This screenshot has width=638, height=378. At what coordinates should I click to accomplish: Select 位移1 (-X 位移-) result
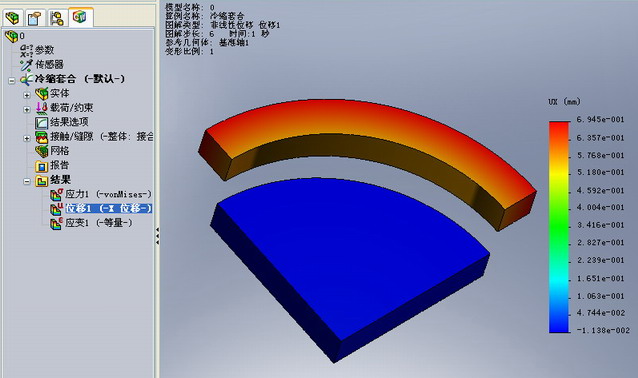coord(108,208)
